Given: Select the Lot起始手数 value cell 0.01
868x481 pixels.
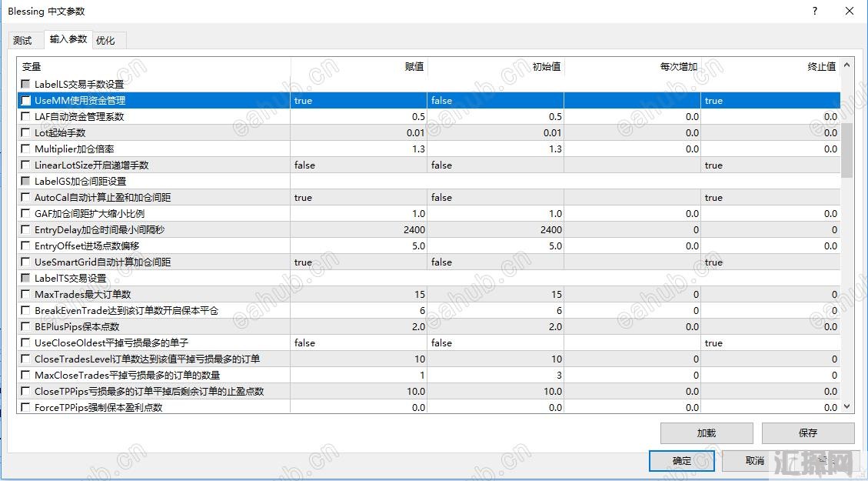Looking at the screenshot, I should (x=358, y=133).
